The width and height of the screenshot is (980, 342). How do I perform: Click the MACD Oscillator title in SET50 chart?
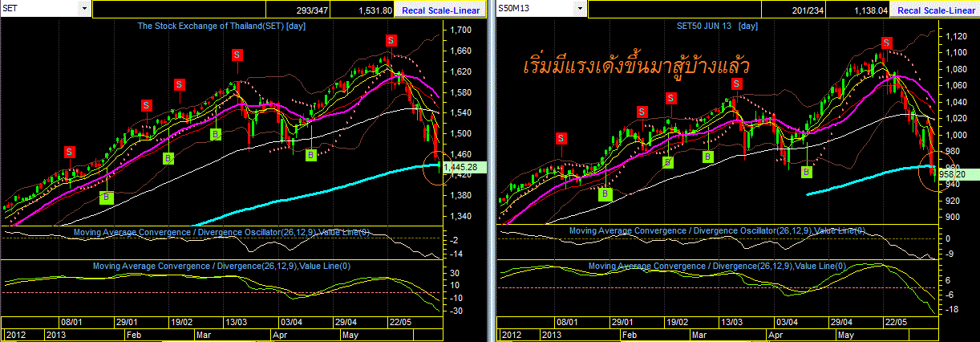718,231
